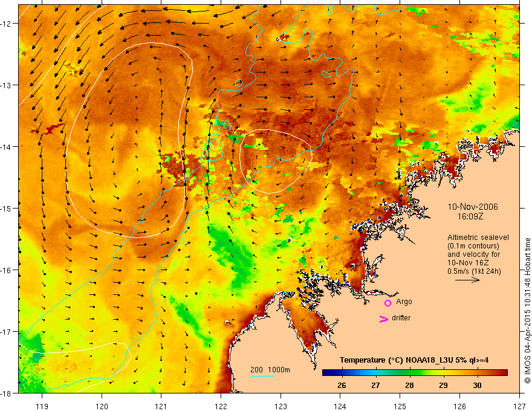532x411 pixels.
Task: Click the color bar label '27'
Action: pos(375,385)
